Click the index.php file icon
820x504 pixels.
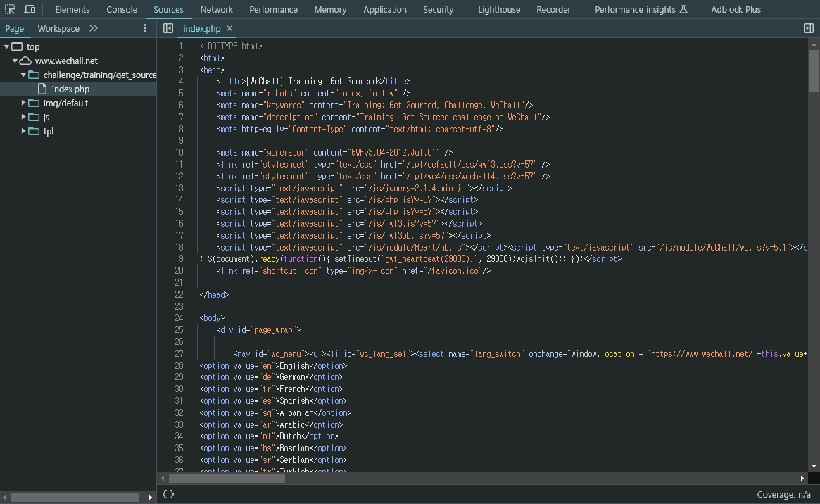(x=42, y=89)
